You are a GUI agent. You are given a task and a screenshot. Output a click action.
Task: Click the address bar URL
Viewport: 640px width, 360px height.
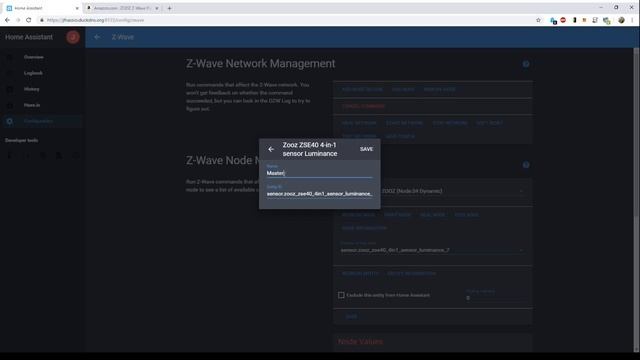[96, 20]
